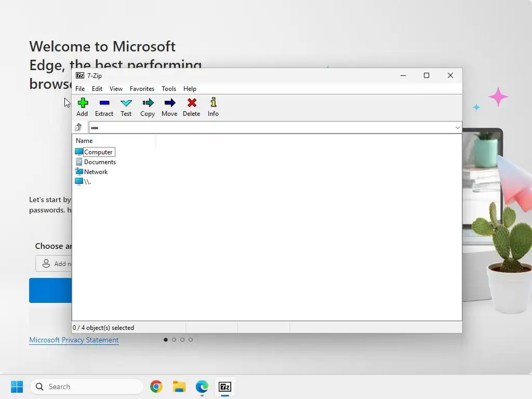This screenshot has width=532, height=399.
Task: Click the Extract toolbar icon
Action: 104,102
